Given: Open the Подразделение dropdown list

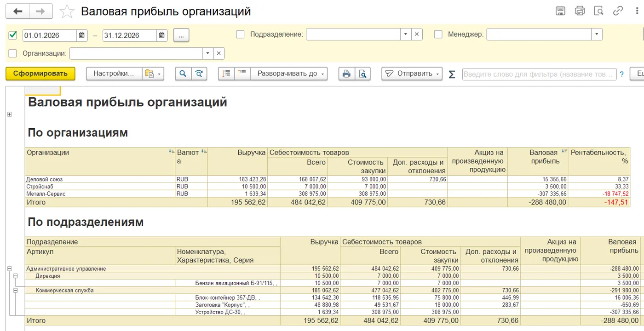Looking at the screenshot, I should pos(406,34).
